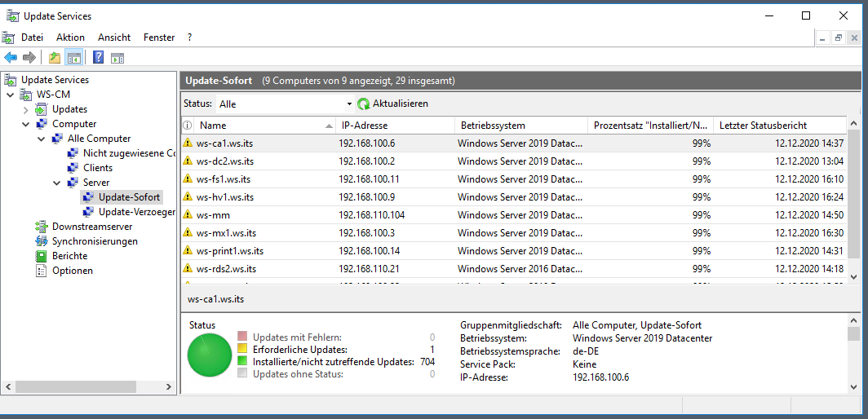The width and height of the screenshot is (868, 419).
Task: Open the Datei menu
Action: pos(32,37)
